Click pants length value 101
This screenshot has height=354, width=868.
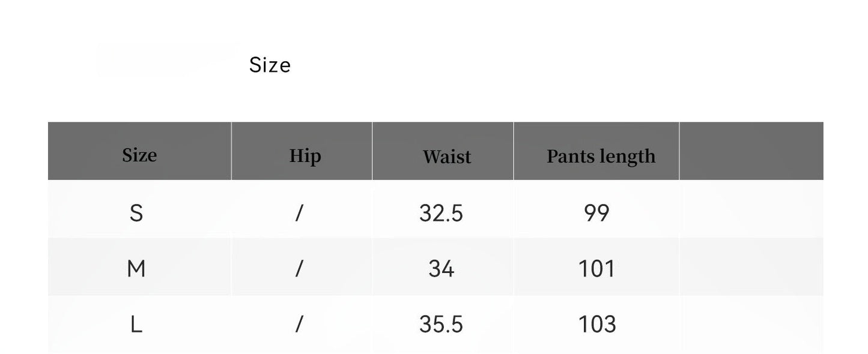[x=596, y=268]
